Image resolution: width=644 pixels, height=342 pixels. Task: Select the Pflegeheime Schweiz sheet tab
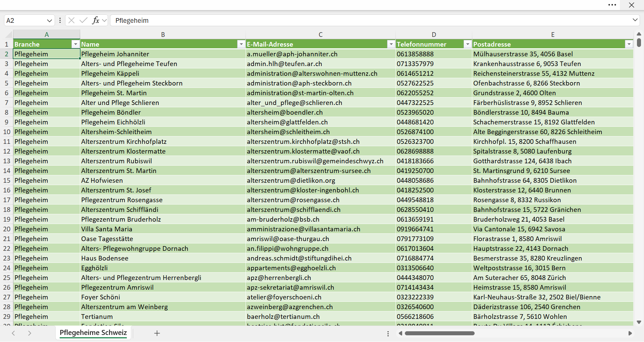point(93,333)
